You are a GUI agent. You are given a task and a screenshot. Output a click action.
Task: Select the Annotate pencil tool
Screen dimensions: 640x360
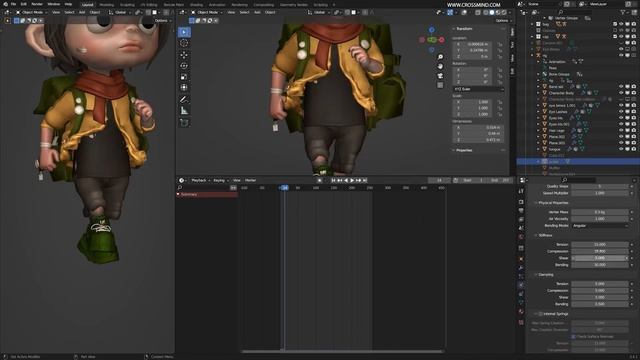pos(184,100)
